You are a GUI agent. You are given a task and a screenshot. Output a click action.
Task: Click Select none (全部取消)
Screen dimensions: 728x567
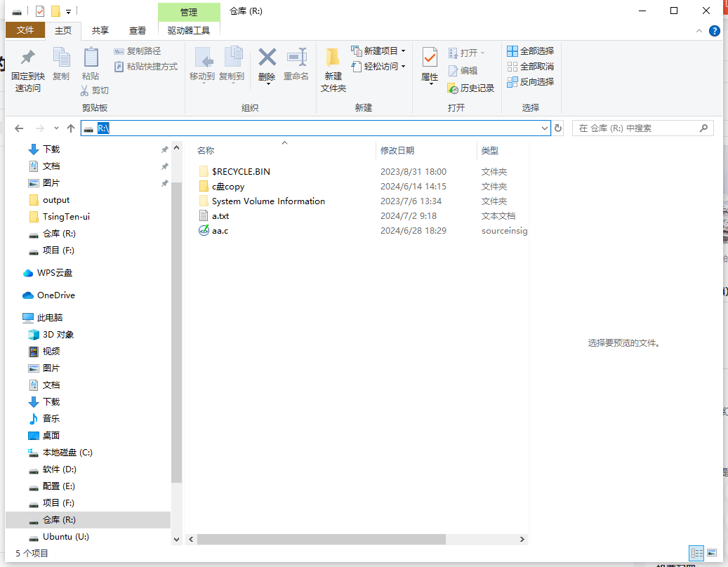pos(531,67)
